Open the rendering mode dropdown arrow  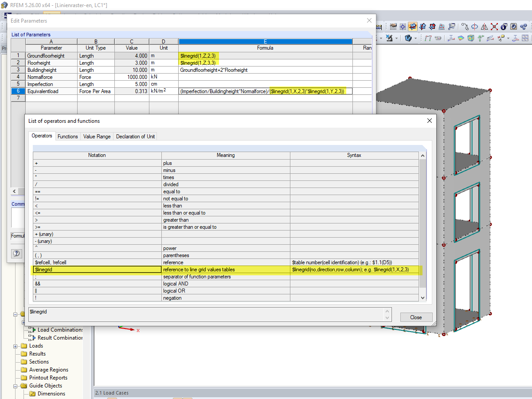click(x=415, y=39)
